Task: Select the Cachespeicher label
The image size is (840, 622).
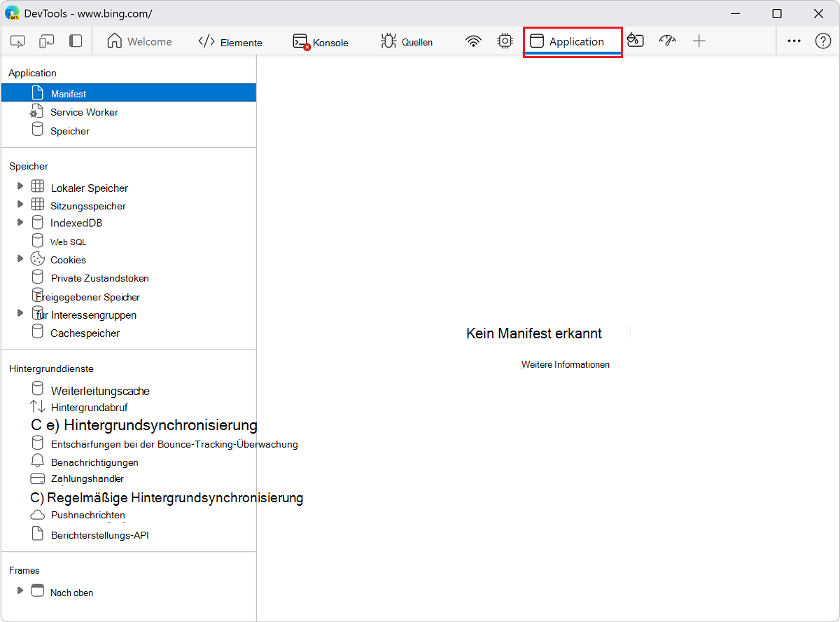Action: (x=85, y=333)
